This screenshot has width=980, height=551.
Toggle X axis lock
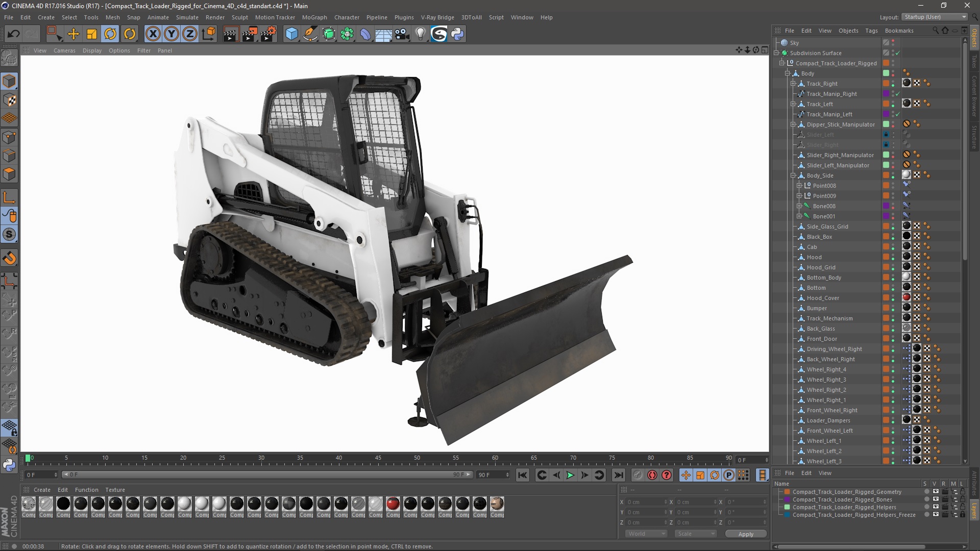point(153,34)
